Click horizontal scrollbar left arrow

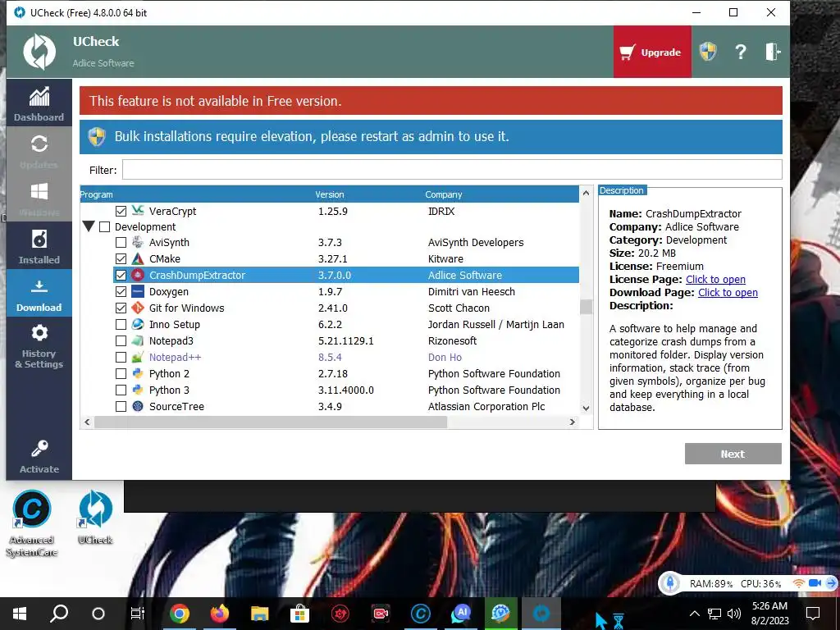pos(87,422)
